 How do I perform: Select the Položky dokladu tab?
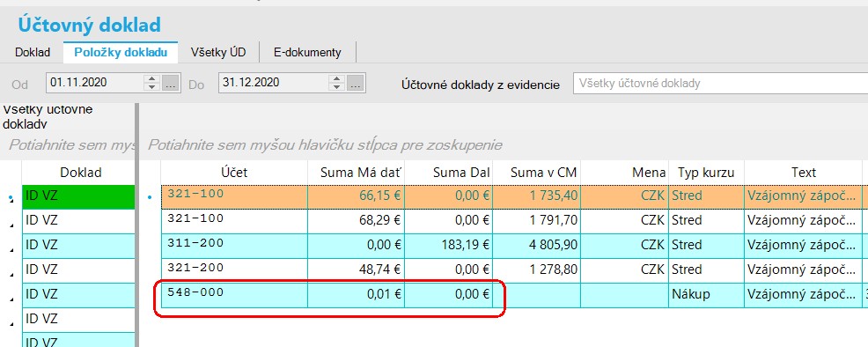pyautogui.click(x=121, y=53)
